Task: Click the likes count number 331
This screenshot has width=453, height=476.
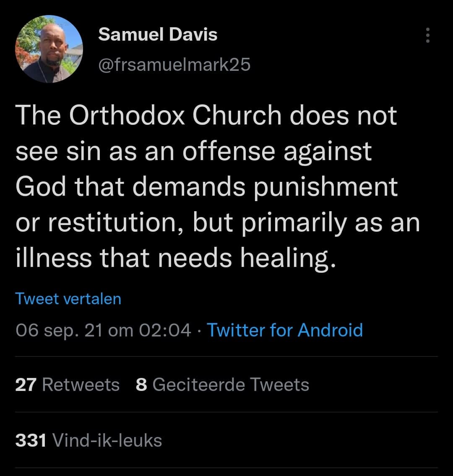Action: click(x=31, y=440)
